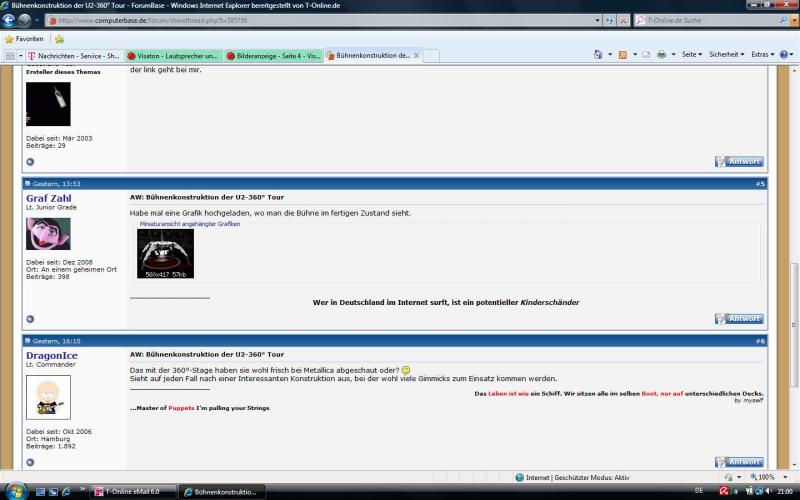
Task: Switch to Nachrichten - Service tab
Action: 73,56
